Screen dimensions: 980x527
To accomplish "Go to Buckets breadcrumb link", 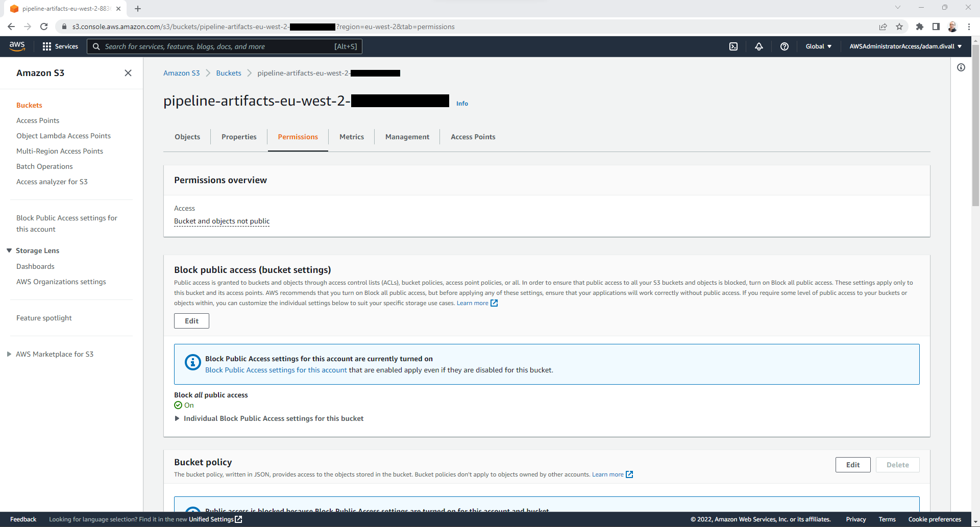I will 229,73.
